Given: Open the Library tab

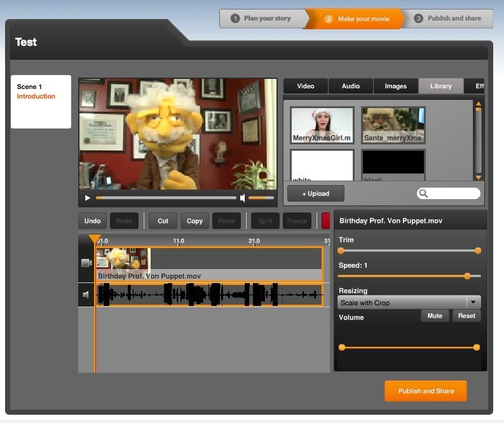Looking at the screenshot, I should pos(440,87).
